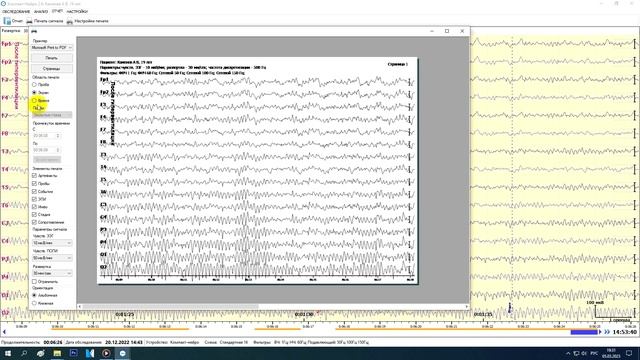Viewport: 640px width, 360px height.
Task: Click the O2 channel label in main window
Action: point(5,313)
